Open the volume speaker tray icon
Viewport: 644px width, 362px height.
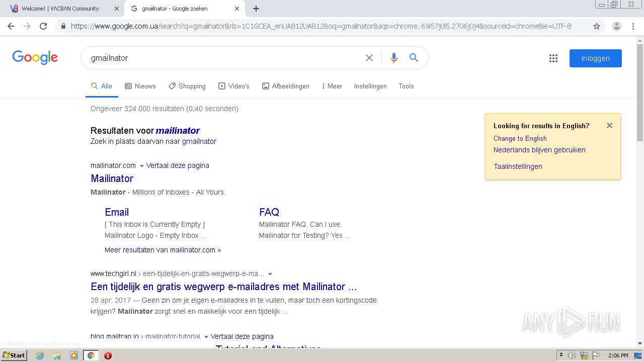572,355
